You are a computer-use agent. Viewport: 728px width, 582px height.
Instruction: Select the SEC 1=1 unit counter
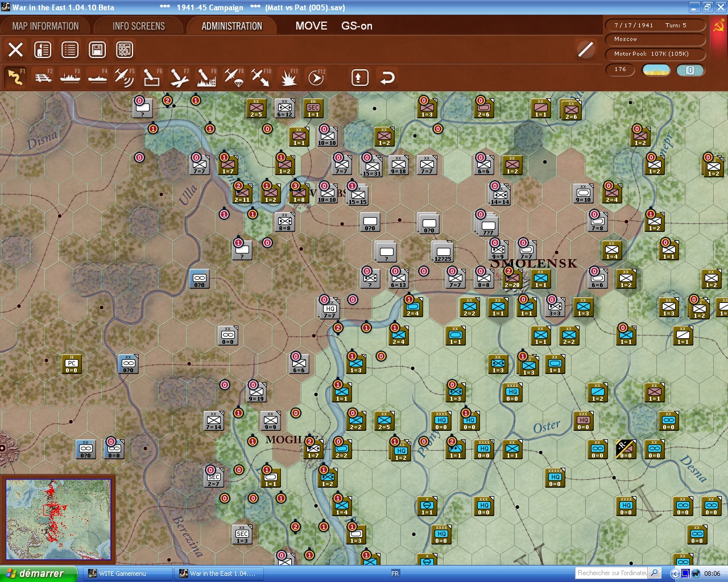(x=313, y=109)
